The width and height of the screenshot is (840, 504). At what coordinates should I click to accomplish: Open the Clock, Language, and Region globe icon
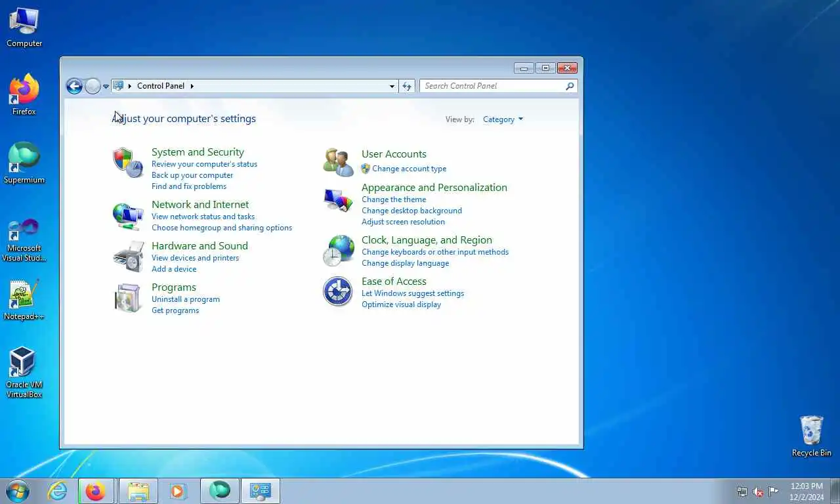pyautogui.click(x=339, y=251)
